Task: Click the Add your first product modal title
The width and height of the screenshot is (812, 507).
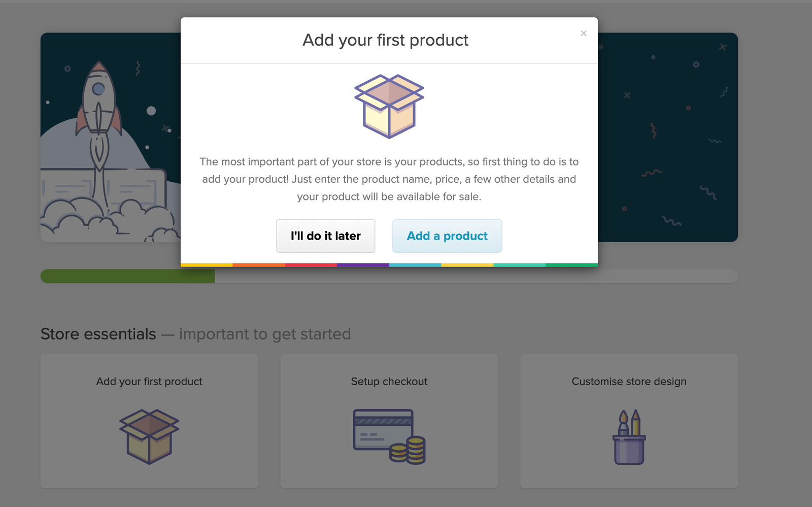Action: tap(386, 40)
